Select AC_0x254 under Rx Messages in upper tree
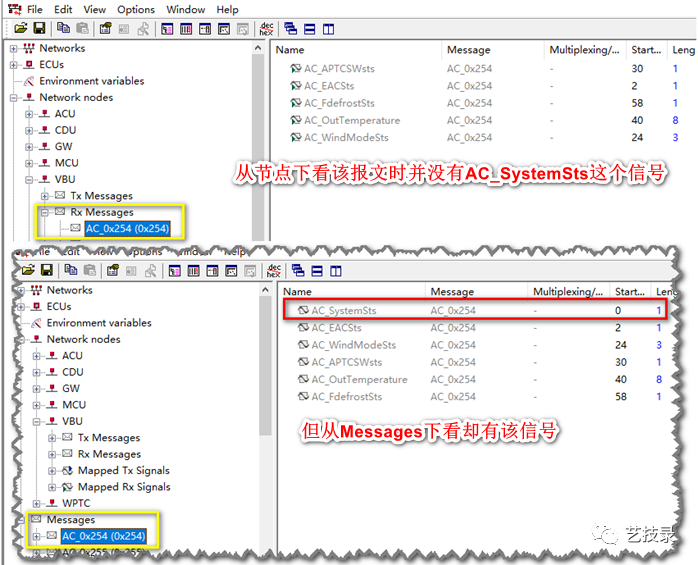This screenshot has width=698, height=565. 127,228
